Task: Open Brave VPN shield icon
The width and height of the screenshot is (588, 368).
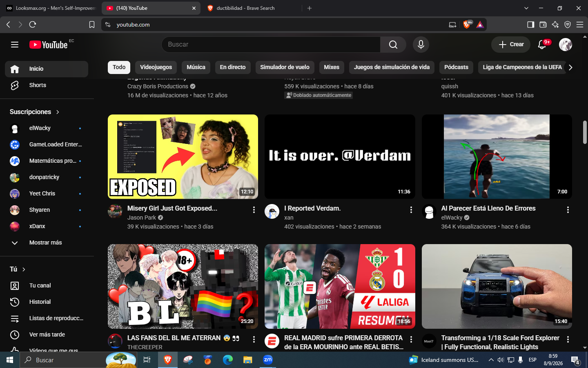Action: (568, 25)
